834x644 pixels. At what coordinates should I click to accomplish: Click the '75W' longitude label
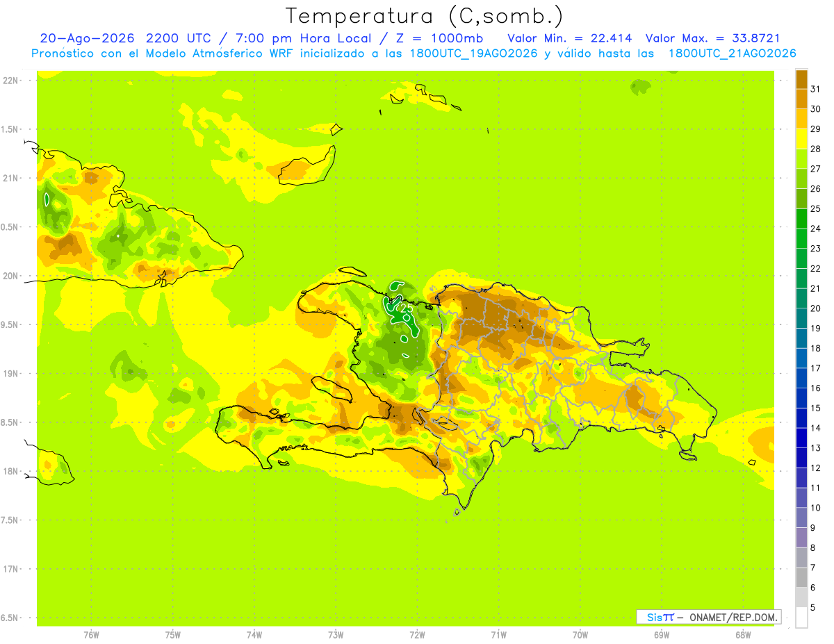tap(173, 634)
